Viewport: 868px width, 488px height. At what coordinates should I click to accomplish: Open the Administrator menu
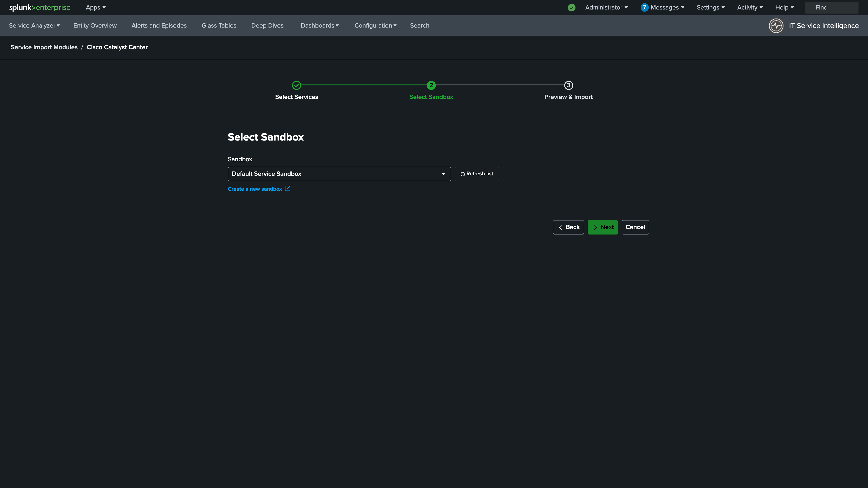coord(606,7)
